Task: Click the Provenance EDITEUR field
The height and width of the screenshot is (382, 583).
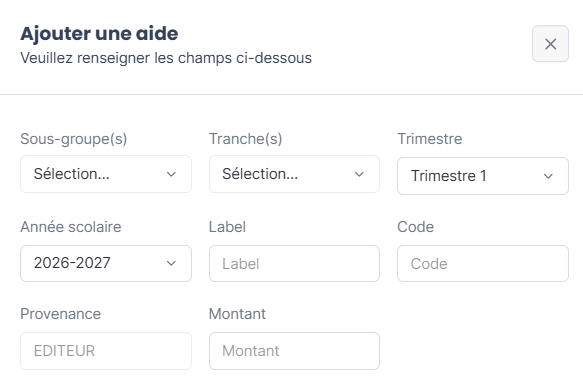Action: 106,351
